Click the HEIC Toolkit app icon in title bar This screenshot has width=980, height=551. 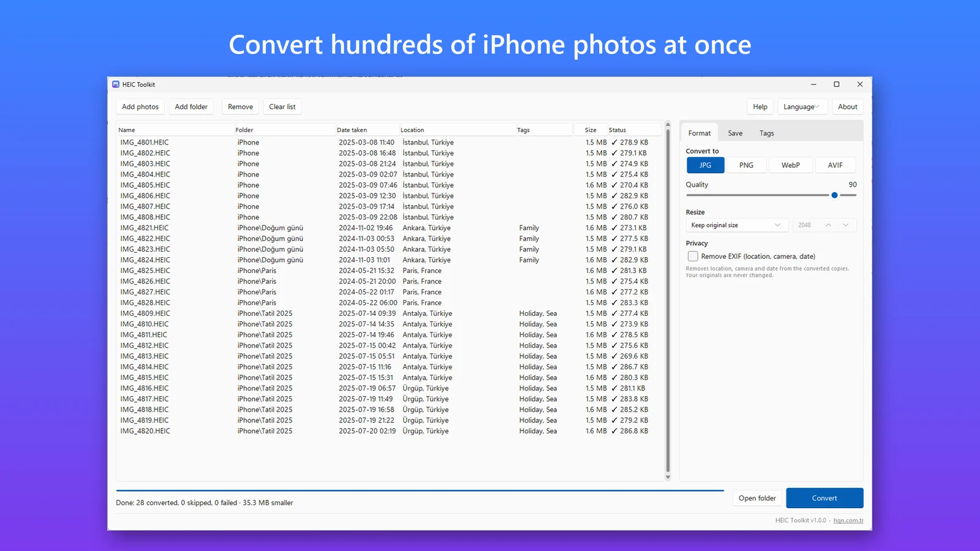pyautogui.click(x=116, y=84)
